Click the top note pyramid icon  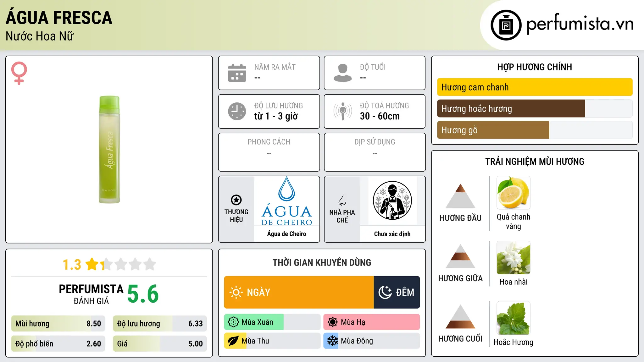pos(460,196)
